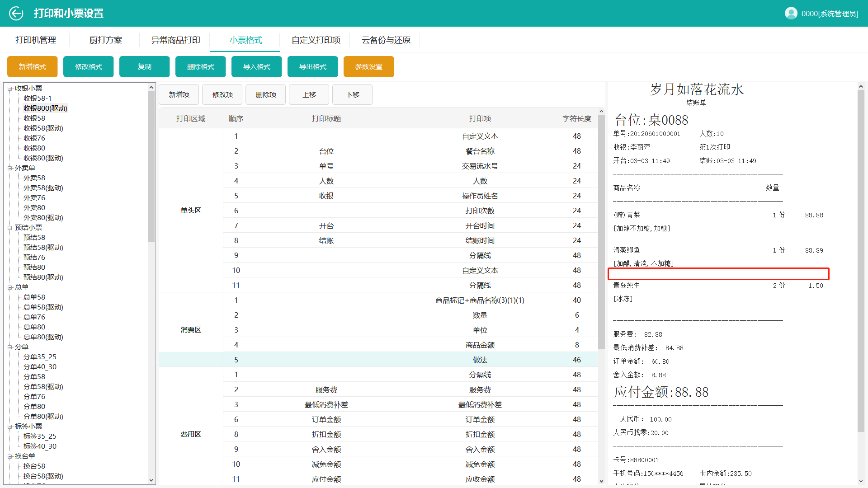868x488 pixels.
Task: Select 商品标记+商品名称(3)(1)(1) row
Action: click(410, 300)
